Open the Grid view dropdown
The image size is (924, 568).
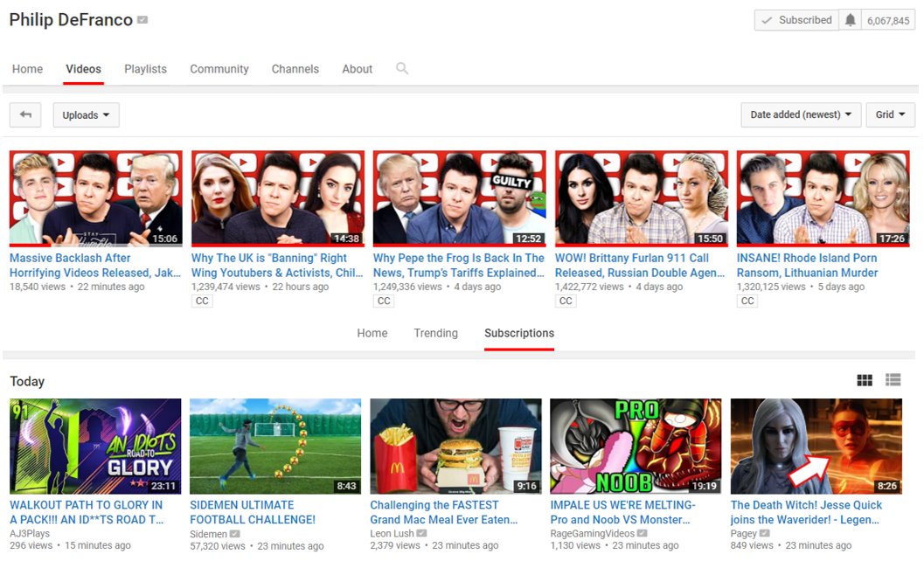891,114
